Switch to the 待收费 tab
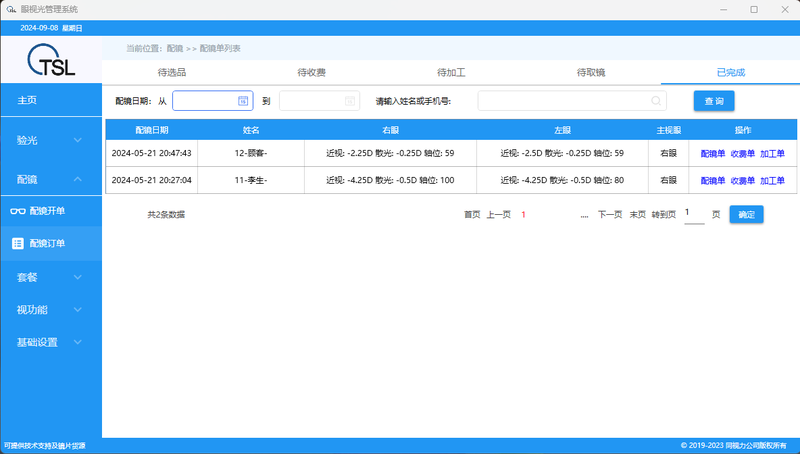 [311, 72]
